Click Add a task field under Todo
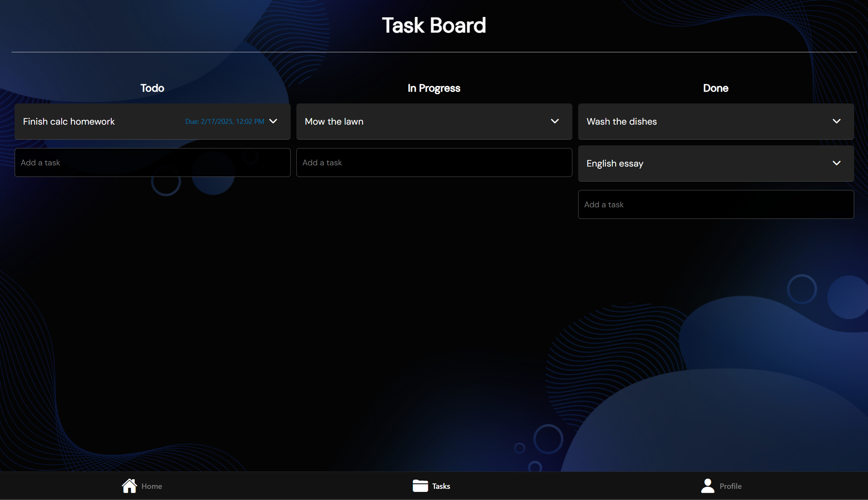Viewport: 868px width, 500px height. (152, 162)
